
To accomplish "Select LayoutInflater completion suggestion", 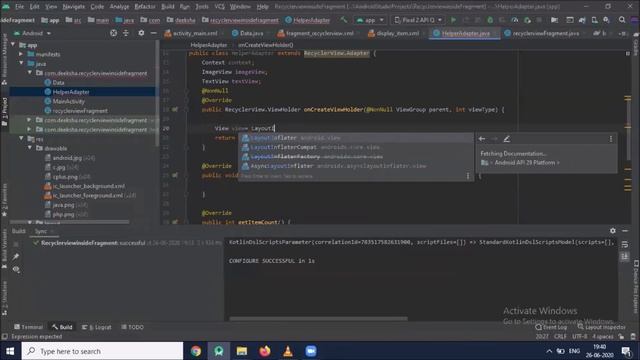I will pos(356,138).
